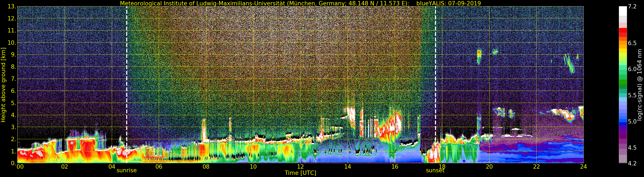Select the 5 km height axis tick label

(x=13, y=103)
